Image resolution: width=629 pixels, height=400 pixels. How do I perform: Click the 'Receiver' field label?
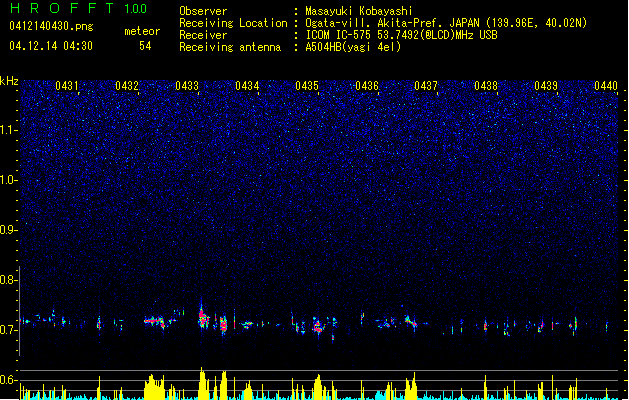pos(203,35)
